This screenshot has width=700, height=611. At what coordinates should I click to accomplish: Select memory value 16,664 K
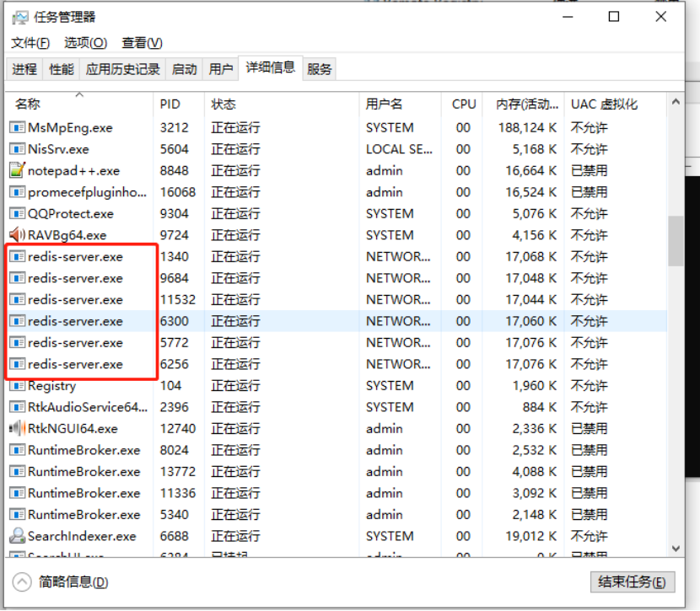point(530,170)
